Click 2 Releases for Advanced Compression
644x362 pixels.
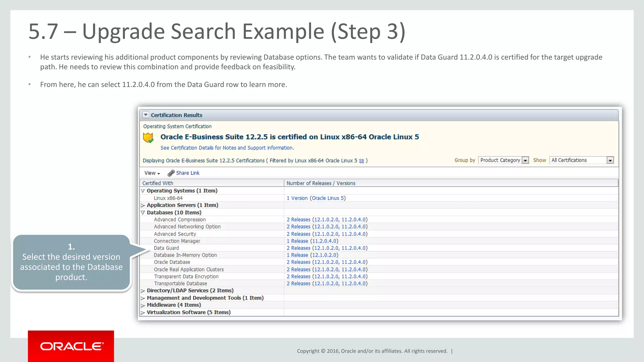[298, 220]
